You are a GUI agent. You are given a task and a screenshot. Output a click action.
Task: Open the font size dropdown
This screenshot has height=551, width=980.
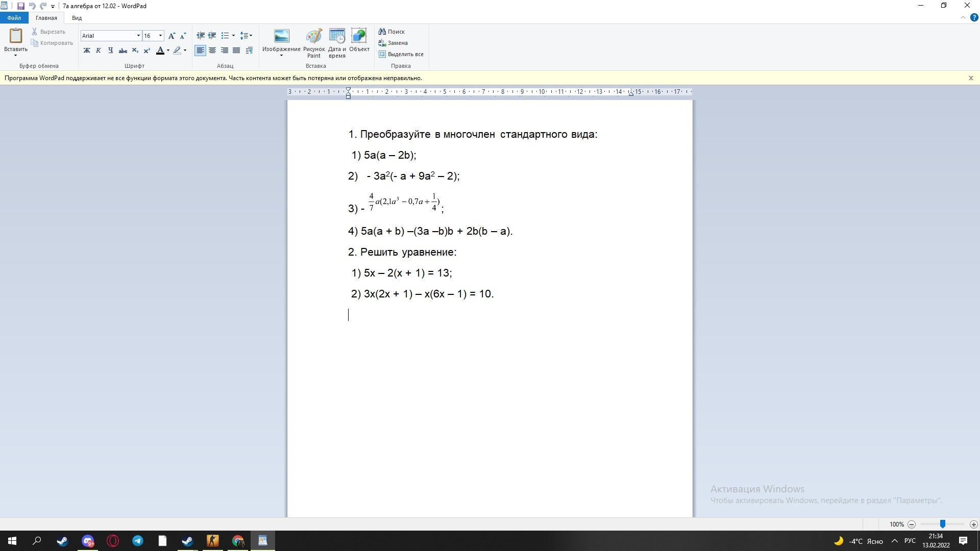click(x=160, y=36)
